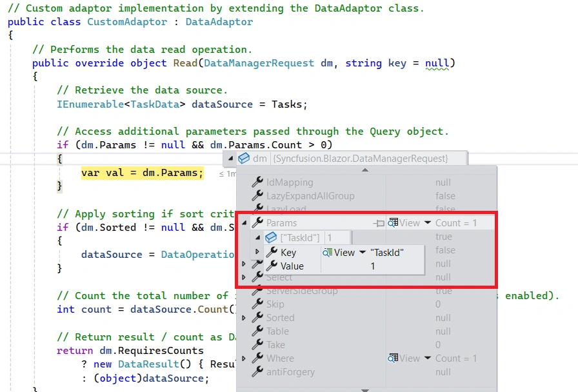
Task: Expand the Sorted property node
Action: tap(243, 318)
